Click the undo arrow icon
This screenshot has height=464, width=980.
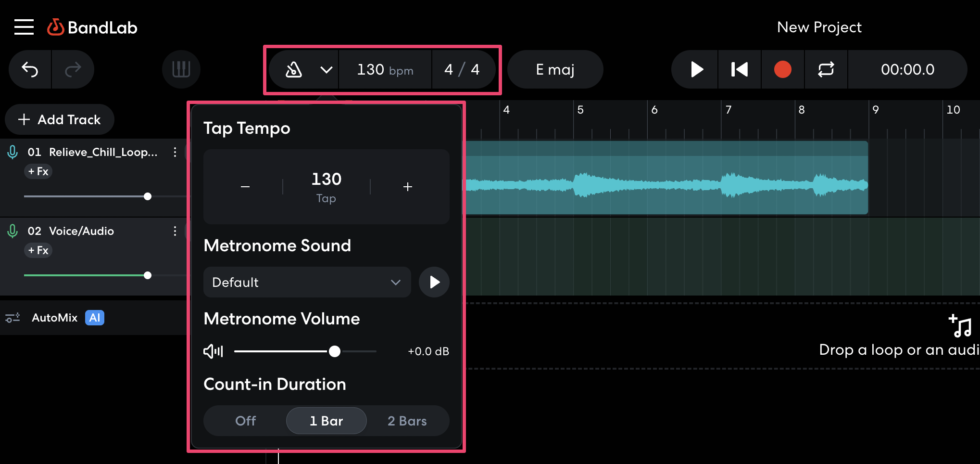click(x=30, y=70)
